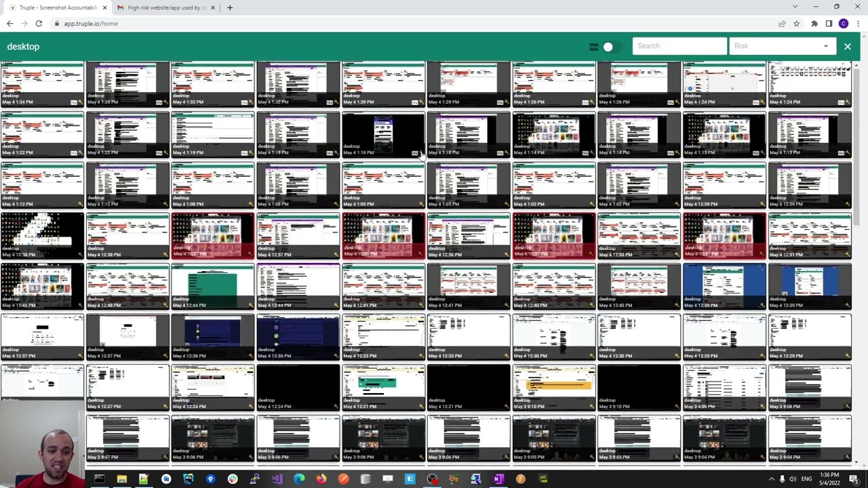Open red-flagged thumbnail at May 4 12:51 PM
The image size is (868, 488).
tap(724, 236)
